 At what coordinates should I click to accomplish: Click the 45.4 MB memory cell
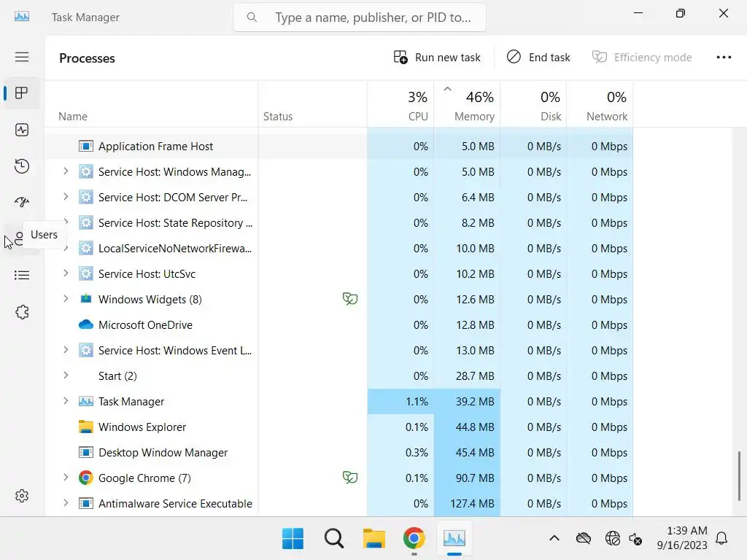468,452
